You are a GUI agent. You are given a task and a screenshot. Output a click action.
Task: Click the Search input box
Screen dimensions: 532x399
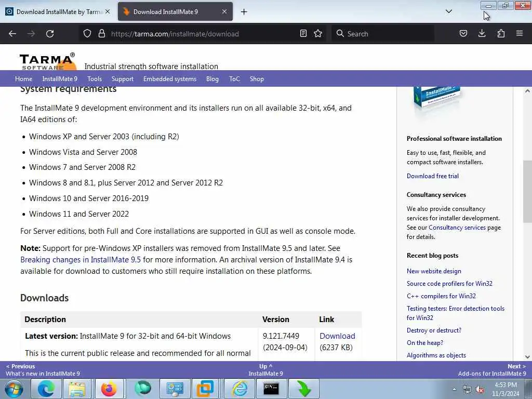tap(383, 34)
